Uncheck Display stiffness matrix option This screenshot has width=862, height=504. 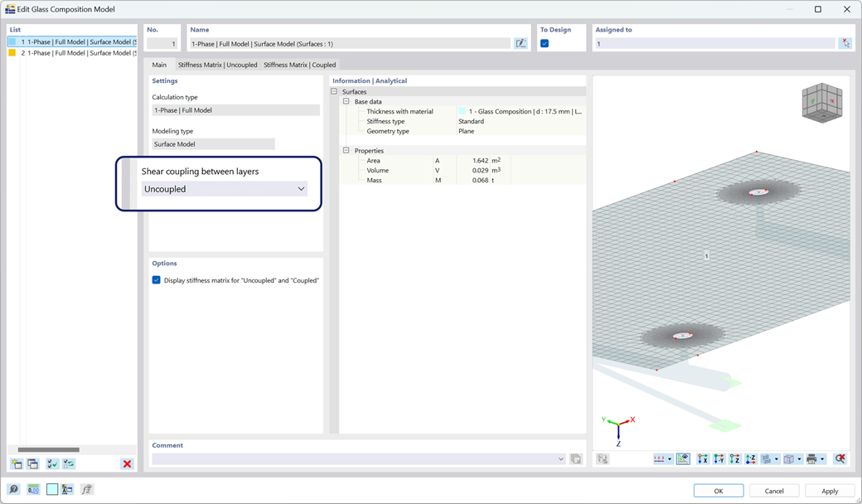click(x=157, y=280)
